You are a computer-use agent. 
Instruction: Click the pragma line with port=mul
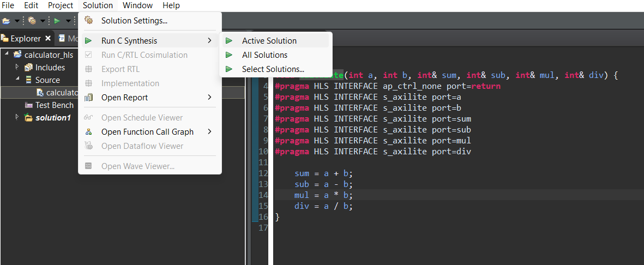[373, 141]
